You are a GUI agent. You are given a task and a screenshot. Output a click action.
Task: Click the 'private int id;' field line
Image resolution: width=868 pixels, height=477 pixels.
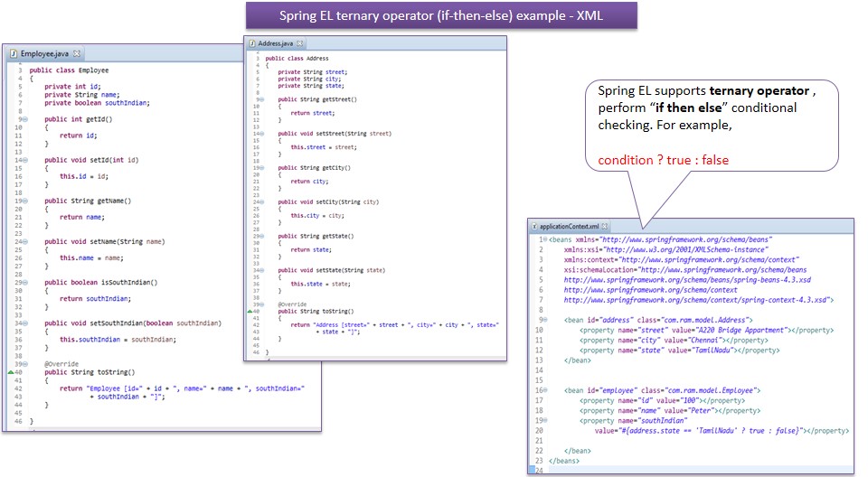point(72,87)
